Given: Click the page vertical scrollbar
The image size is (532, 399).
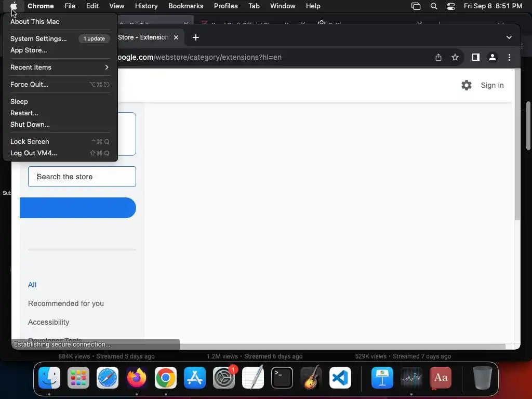Looking at the screenshot, I should click(517, 145).
